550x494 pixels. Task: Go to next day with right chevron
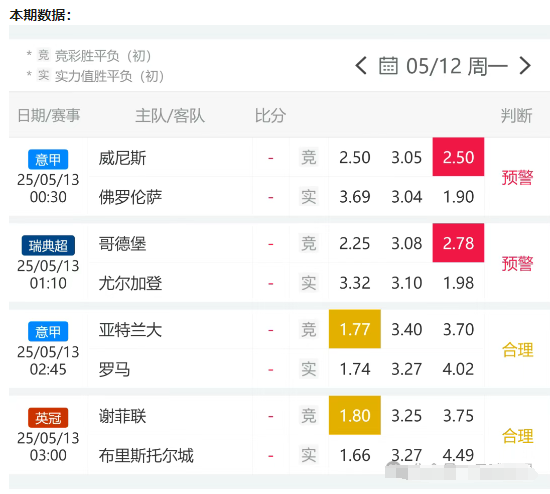(x=525, y=65)
